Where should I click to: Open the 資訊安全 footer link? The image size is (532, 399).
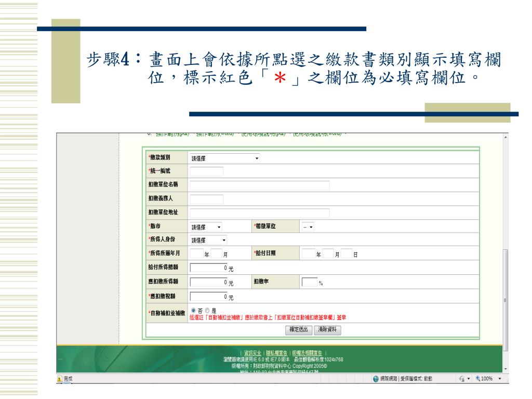253,353
